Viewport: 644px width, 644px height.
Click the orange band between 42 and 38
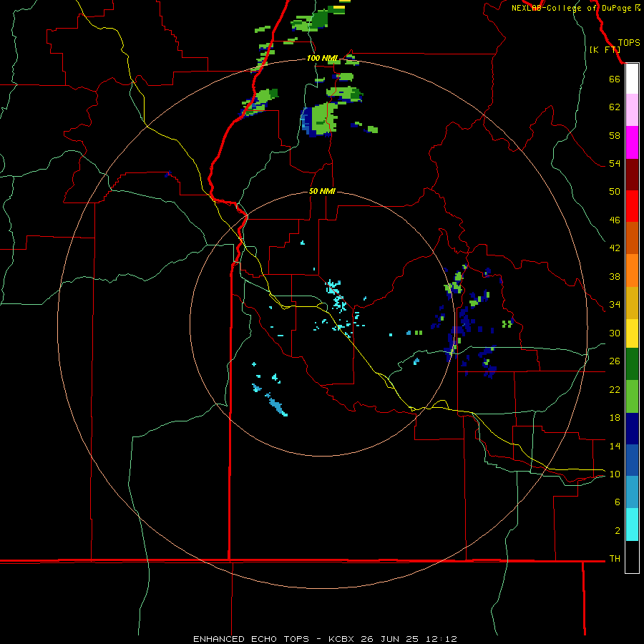(x=632, y=270)
